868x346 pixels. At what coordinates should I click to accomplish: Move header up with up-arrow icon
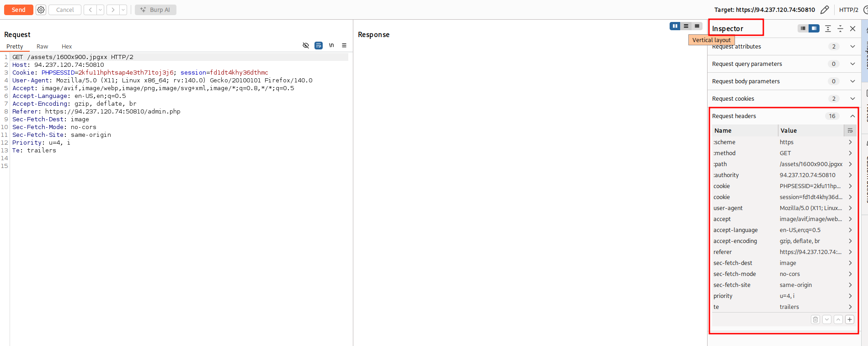click(838, 319)
